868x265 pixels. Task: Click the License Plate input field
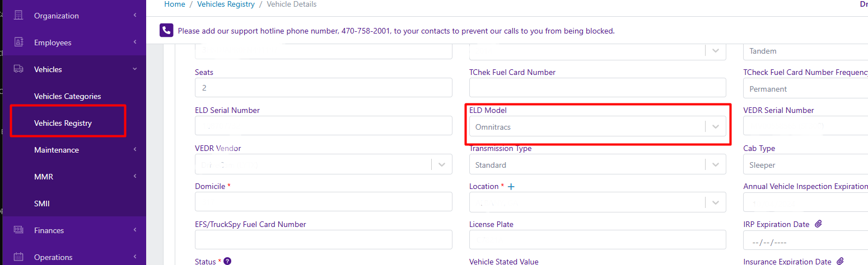(x=598, y=240)
